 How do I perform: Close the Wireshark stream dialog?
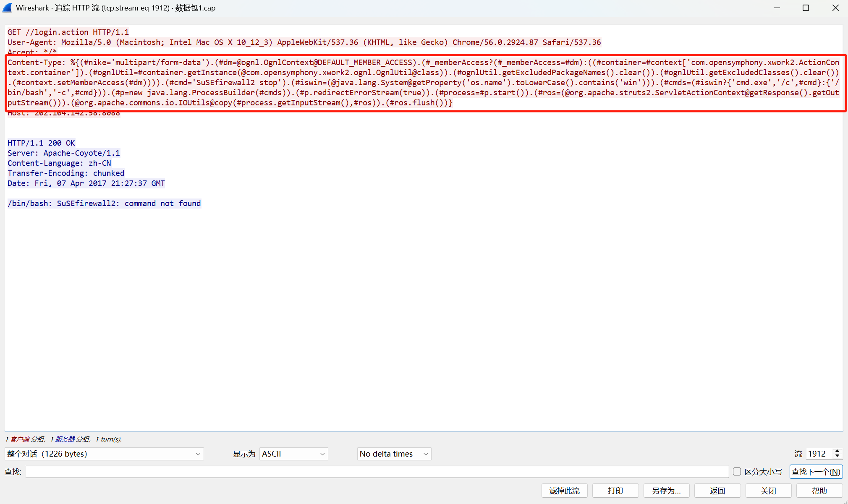pos(835,8)
